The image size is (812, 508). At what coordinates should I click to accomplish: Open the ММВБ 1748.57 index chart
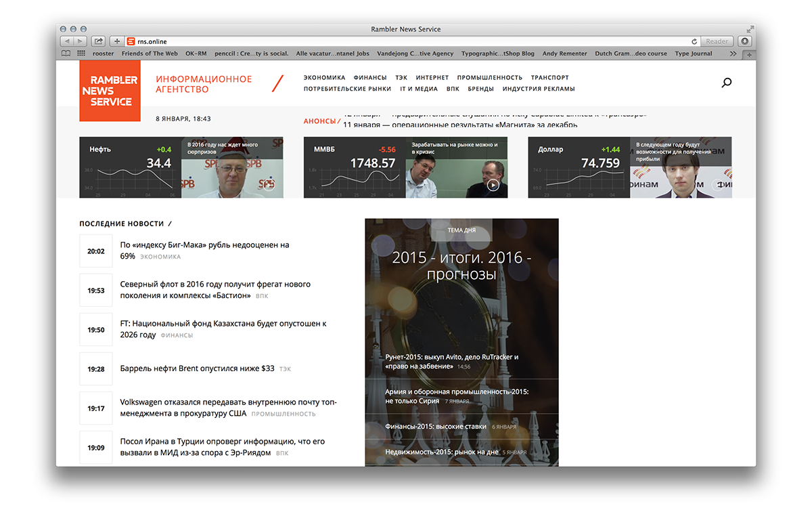pos(355,167)
